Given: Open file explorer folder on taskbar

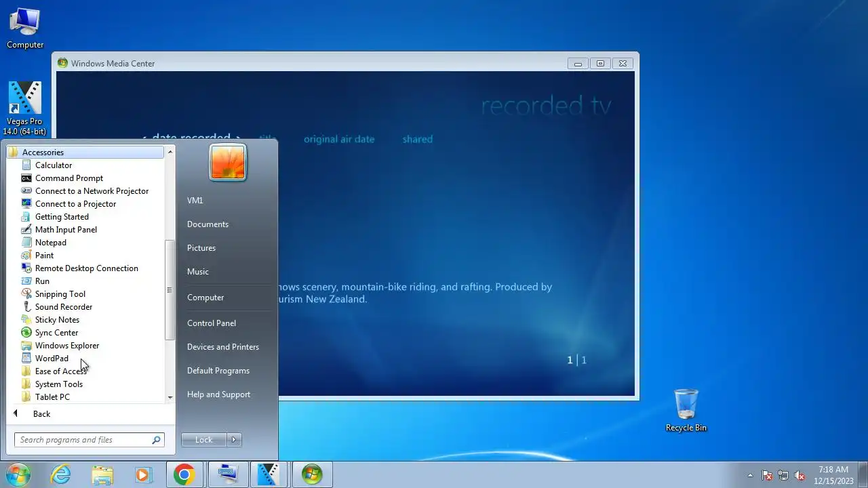Looking at the screenshot, I should pyautogui.click(x=102, y=474).
